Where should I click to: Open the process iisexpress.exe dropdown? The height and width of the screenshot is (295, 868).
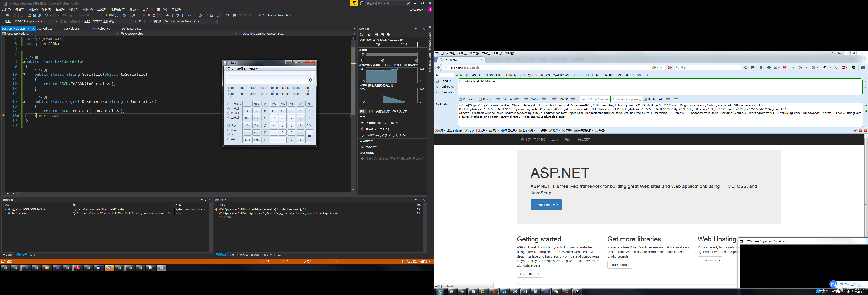tap(56, 21)
